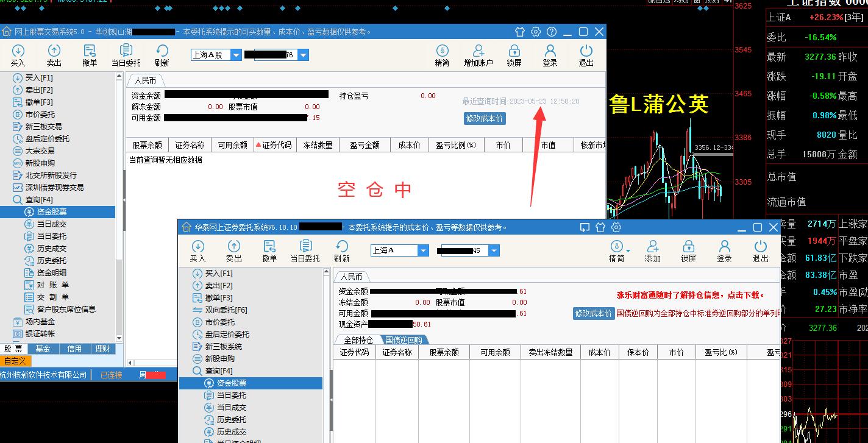Sort by 盈亏比(%) column in 华泰 table

pos(720,352)
